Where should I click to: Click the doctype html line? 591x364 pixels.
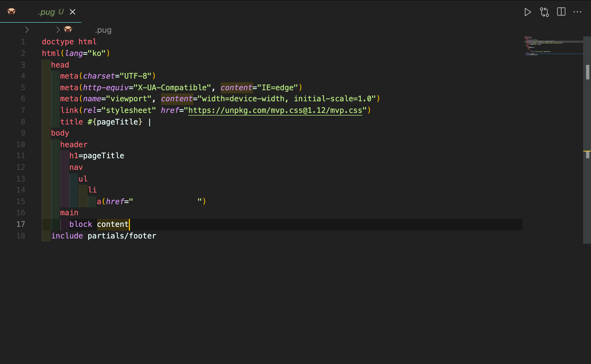click(x=69, y=42)
